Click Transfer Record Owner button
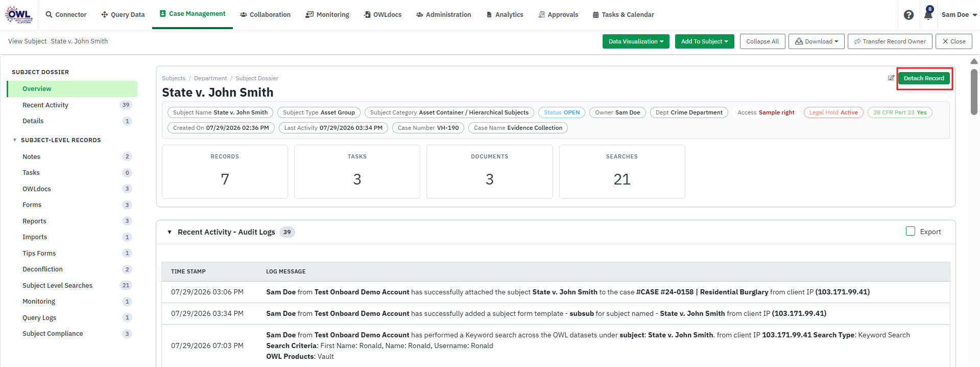The image size is (980, 367). coord(890,41)
